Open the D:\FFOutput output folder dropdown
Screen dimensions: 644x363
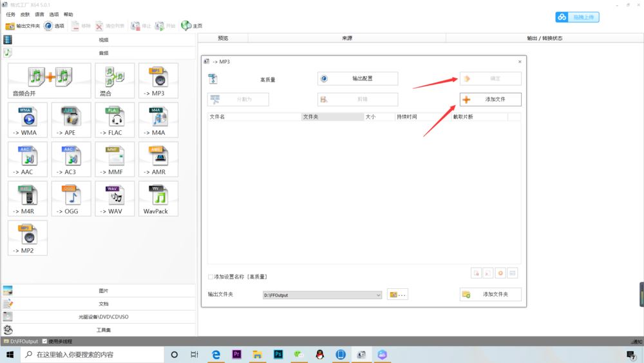pos(323,295)
